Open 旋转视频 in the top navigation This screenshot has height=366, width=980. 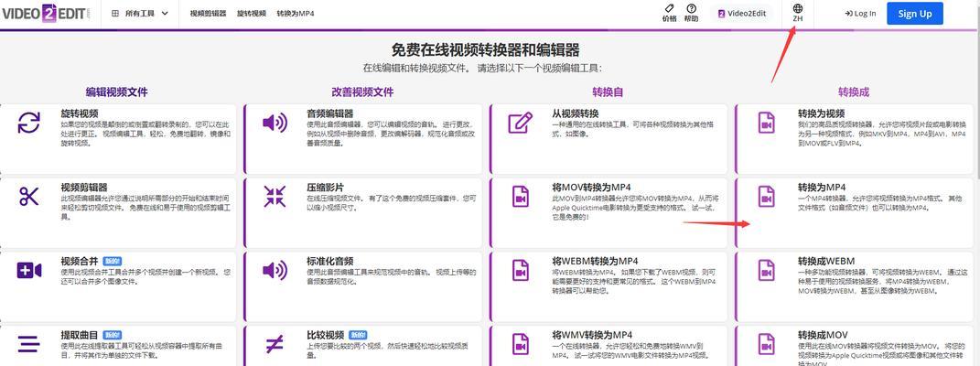pyautogui.click(x=252, y=13)
